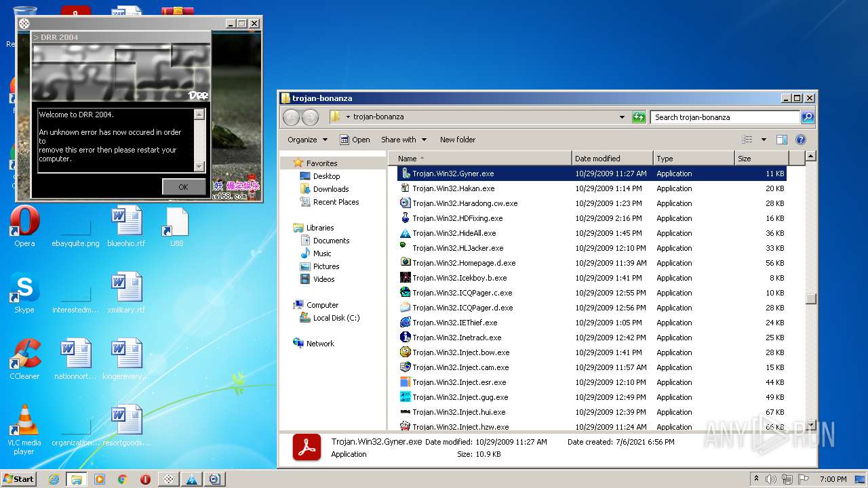The image size is (868, 488).
Task: Select Trojan.Win32.HideAll.exe file icon
Action: (x=406, y=233)
